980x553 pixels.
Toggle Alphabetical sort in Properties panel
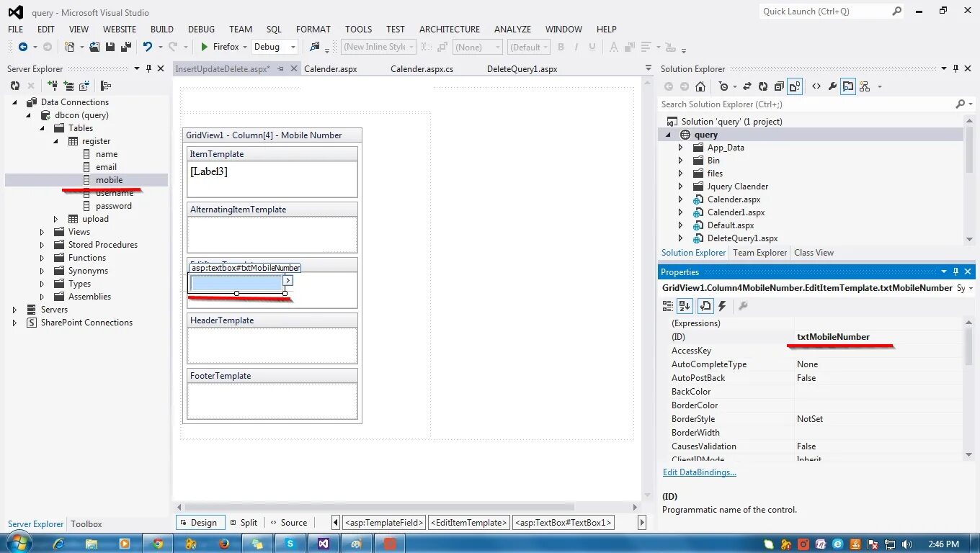pos(685,306)
